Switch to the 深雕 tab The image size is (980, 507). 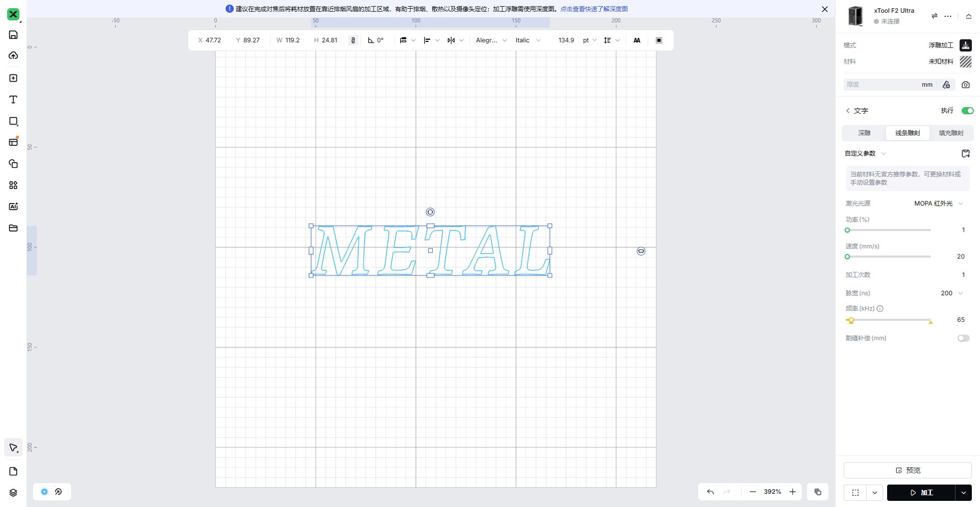864,133
